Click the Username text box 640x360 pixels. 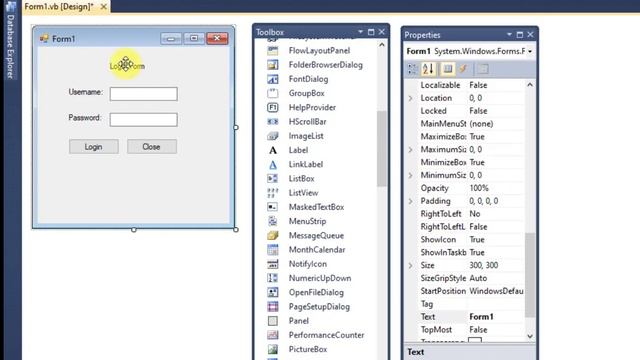(x=144, y=94)
